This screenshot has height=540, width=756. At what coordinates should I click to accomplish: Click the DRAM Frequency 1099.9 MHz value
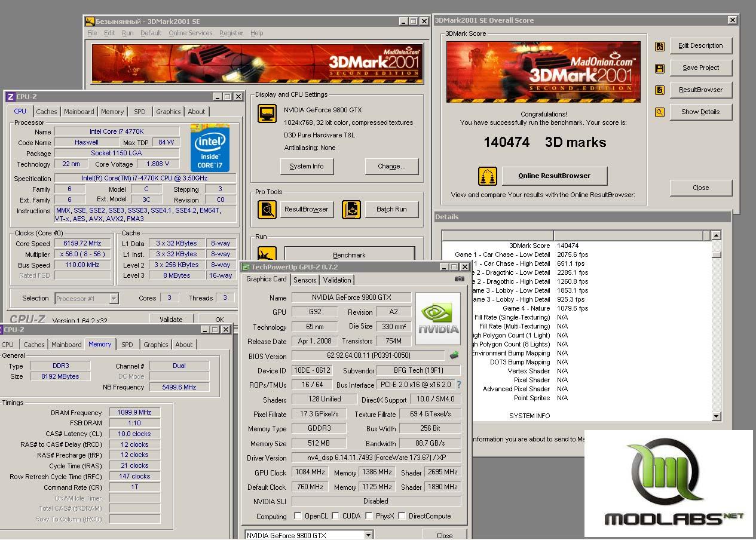(x=134, y=413)
